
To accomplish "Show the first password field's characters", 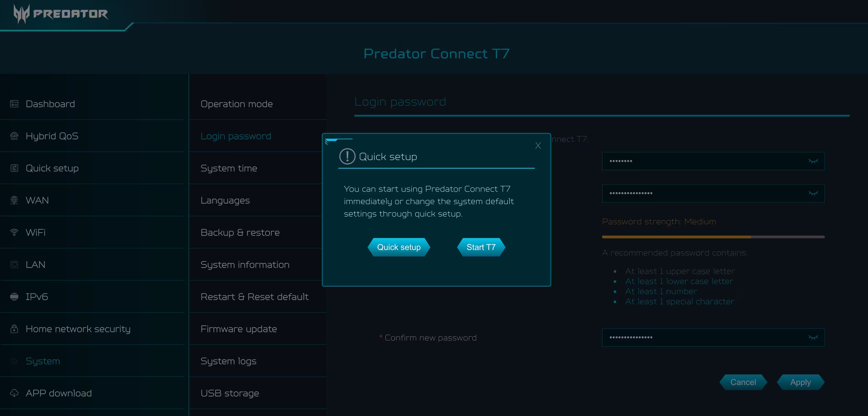I will (x=813, y=161).
